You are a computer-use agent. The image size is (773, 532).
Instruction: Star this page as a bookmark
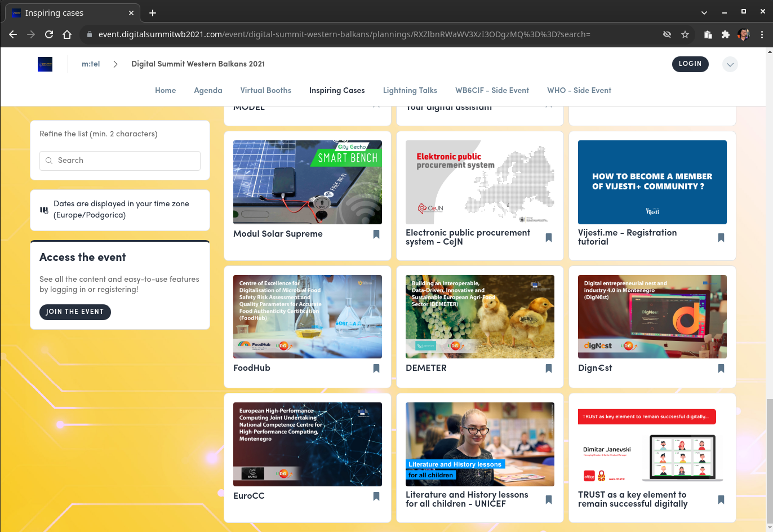685,34
